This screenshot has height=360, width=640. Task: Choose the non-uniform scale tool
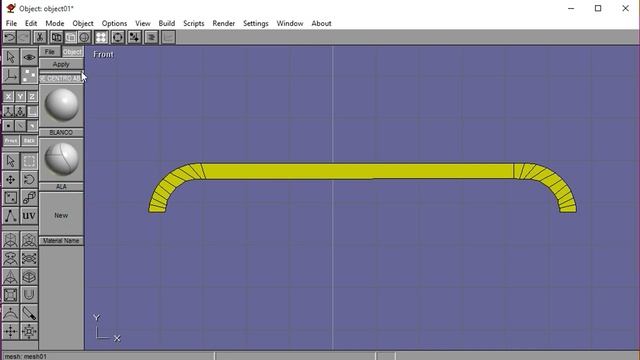coord(11,198)
